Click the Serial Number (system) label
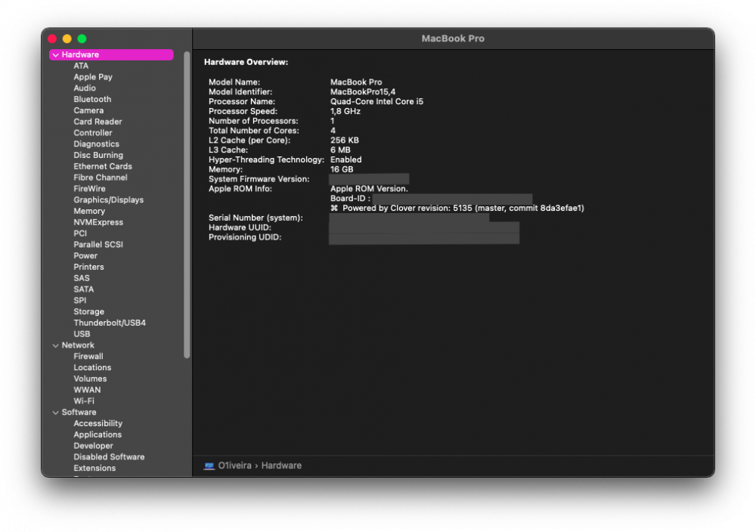This screenshot has width=756, height=532. pyautogui.click(x=256, y=218)
